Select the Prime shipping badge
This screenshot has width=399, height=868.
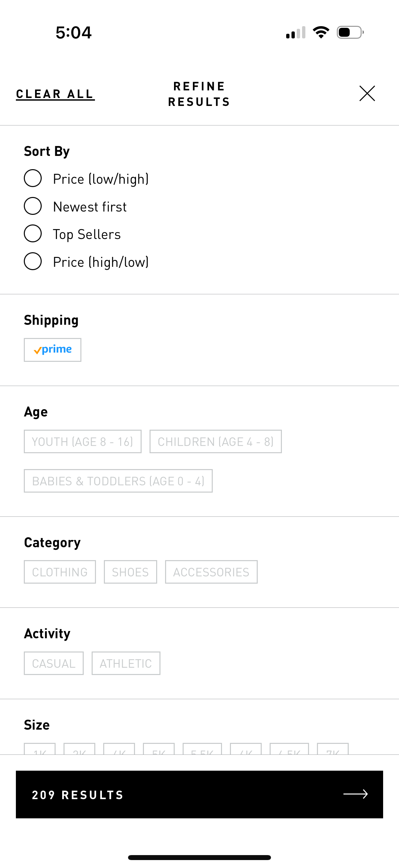52,350
